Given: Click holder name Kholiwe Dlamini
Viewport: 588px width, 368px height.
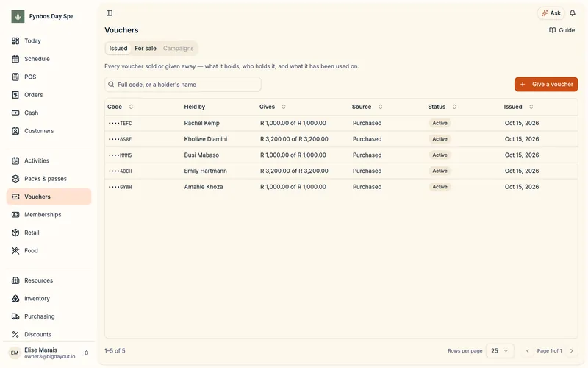Looking at the screenshot, I should click(x=206, y=139).
